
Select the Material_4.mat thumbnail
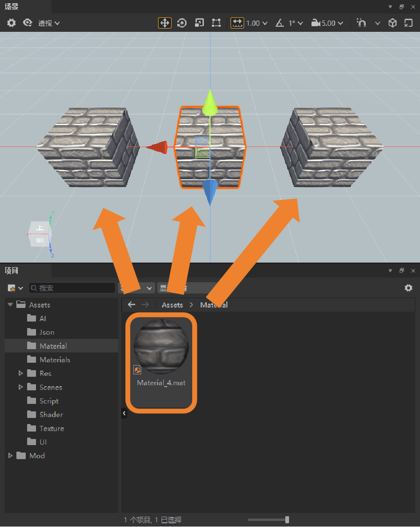[161, 346]
